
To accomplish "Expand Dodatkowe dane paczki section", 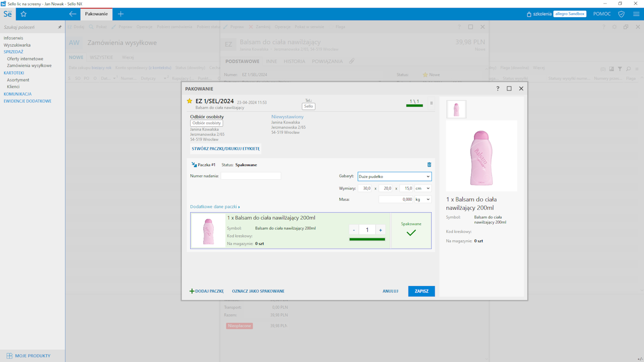I will coord(215,207).
